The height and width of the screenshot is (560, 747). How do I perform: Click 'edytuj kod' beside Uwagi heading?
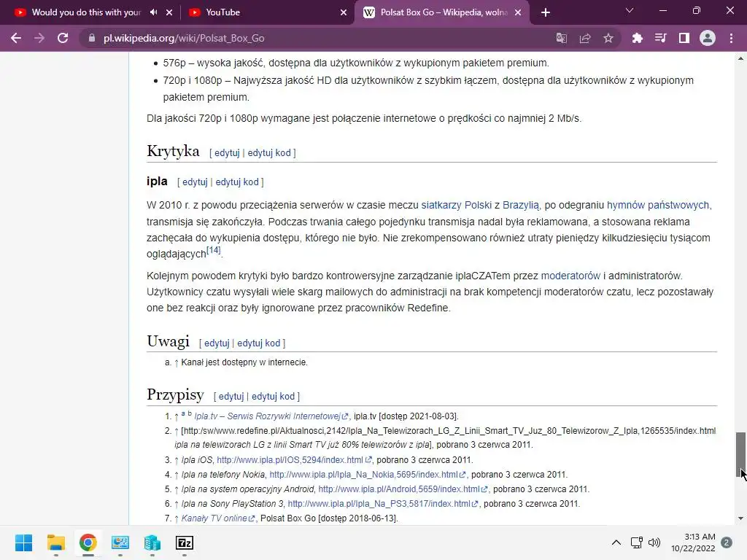(x=259, y=343)
